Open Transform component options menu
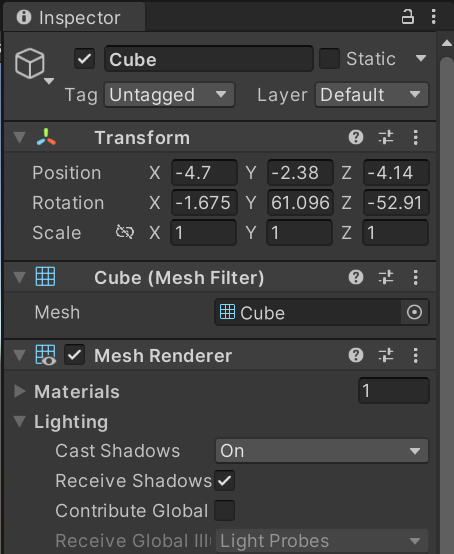 (415, 137)
